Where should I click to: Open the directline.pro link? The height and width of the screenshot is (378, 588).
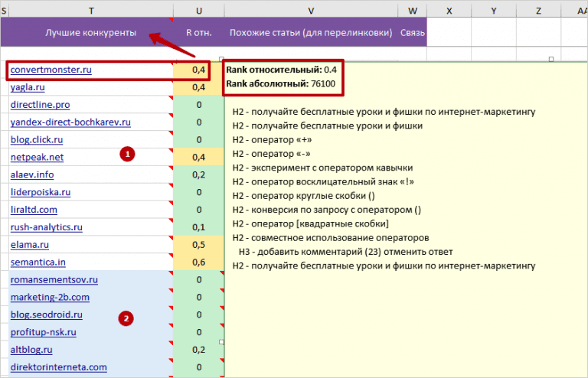pyautogui.click(x=40, y=105)
